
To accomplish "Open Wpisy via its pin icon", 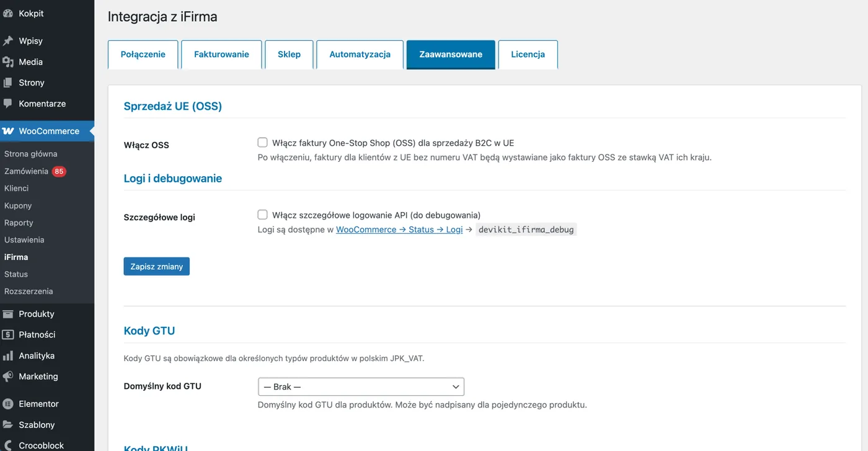I will [8, 41].
